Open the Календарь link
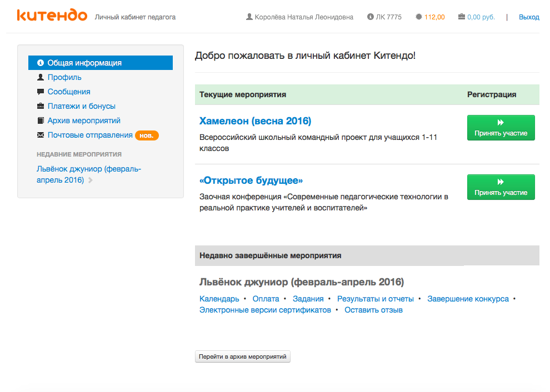The width and height of the screenshot is (550, 392). 219,299
